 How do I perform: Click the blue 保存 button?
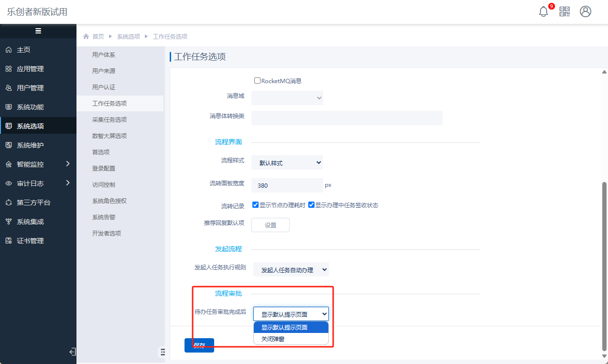pos(199,345)
